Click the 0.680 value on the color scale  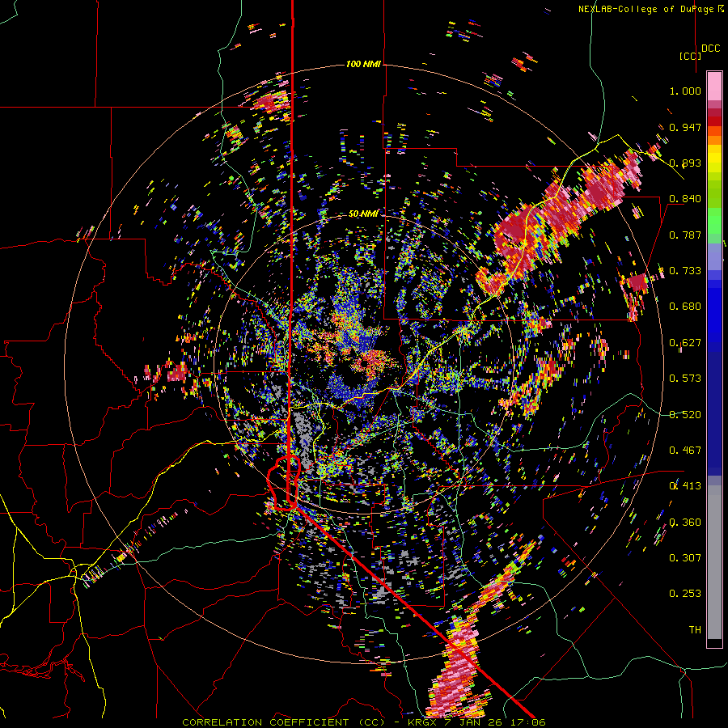pos(685,307)
